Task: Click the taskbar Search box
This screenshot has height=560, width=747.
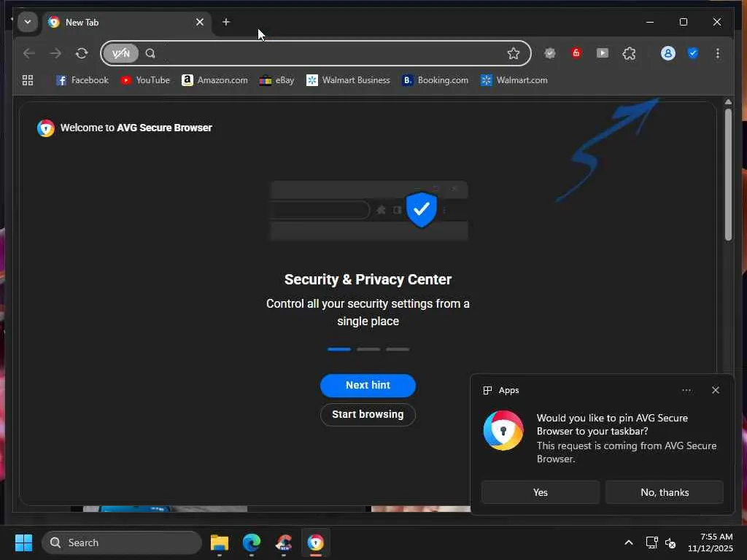Action: click(122, 542)
